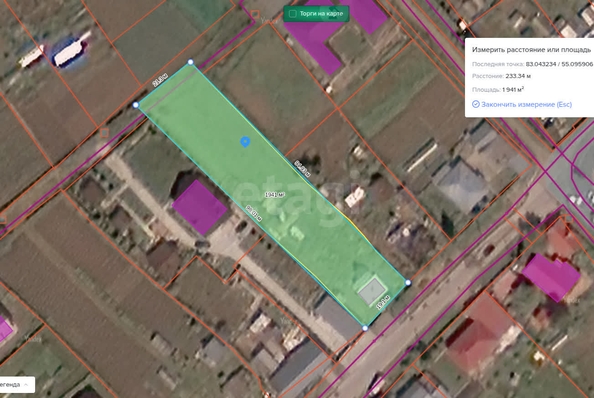Click "Измерить расстояние или площадь" heading
The width and height of the screenshot is (594, 398).
(531, 50)
